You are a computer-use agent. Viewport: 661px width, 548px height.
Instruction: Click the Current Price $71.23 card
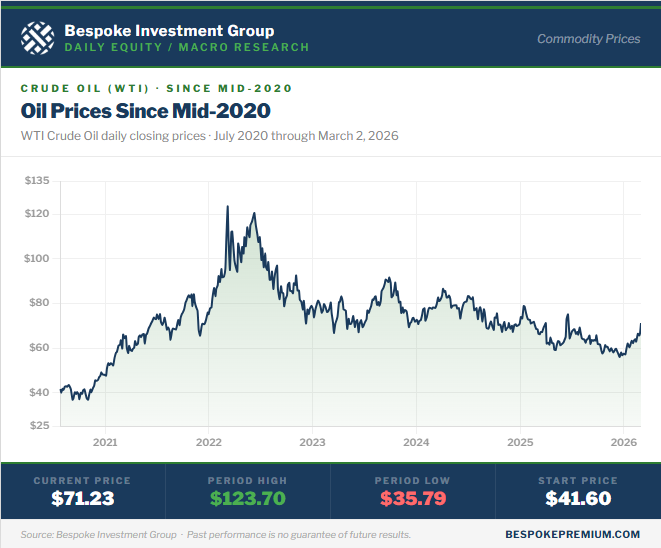pos(83,490)
